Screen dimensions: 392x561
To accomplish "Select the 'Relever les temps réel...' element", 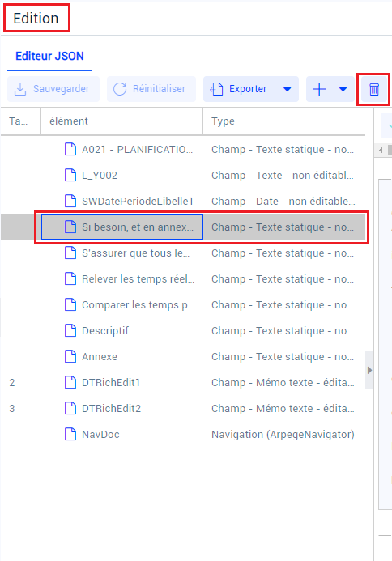I will 138,278.
